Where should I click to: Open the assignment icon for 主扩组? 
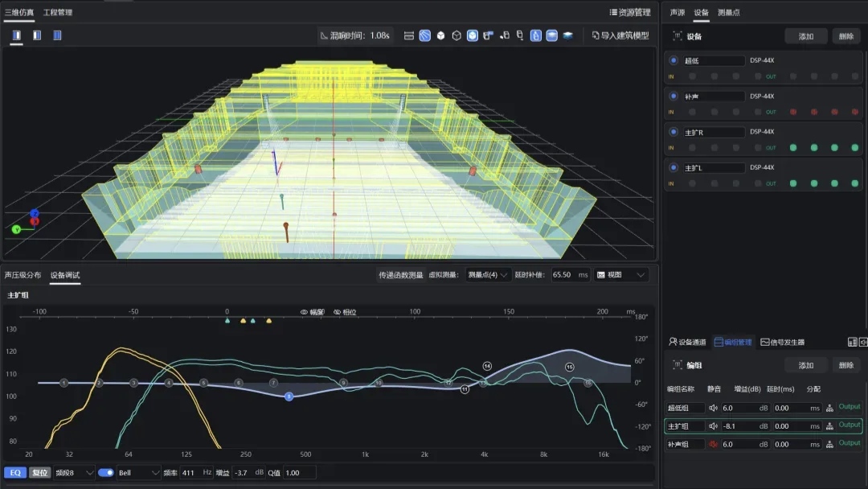(x=829, y=426)
